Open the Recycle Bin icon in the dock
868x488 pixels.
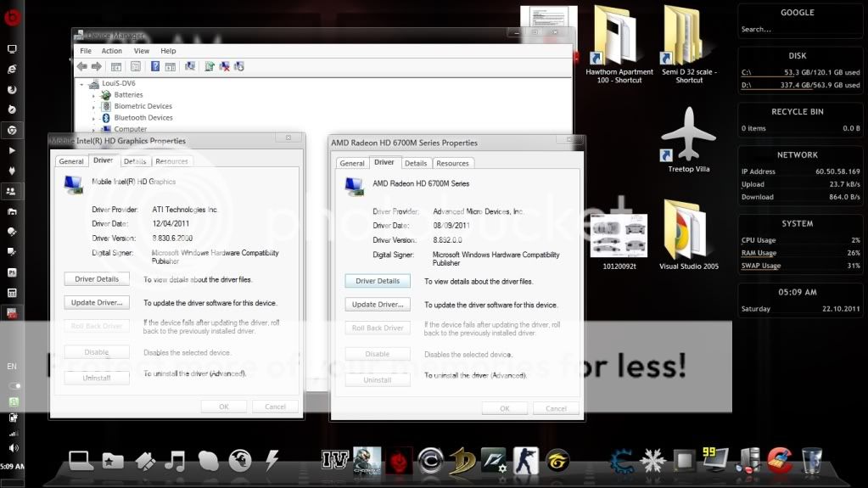pos(811,459)
